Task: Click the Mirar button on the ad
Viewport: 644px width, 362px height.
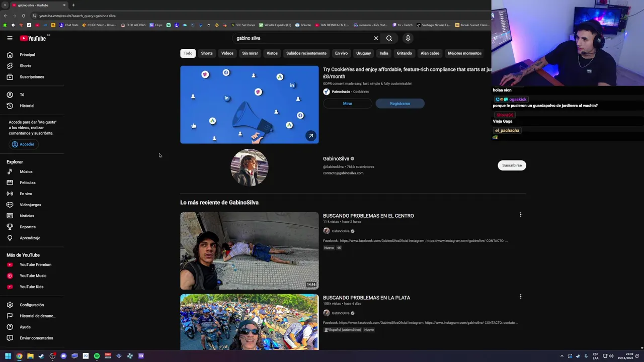Action: click(348, 104)
